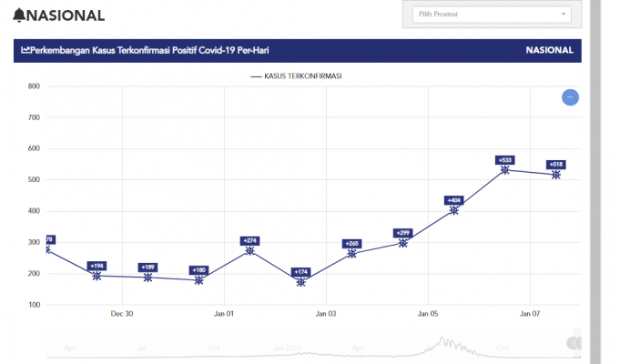Click the +194 data label
620x364 pixels.
[97, 266]
